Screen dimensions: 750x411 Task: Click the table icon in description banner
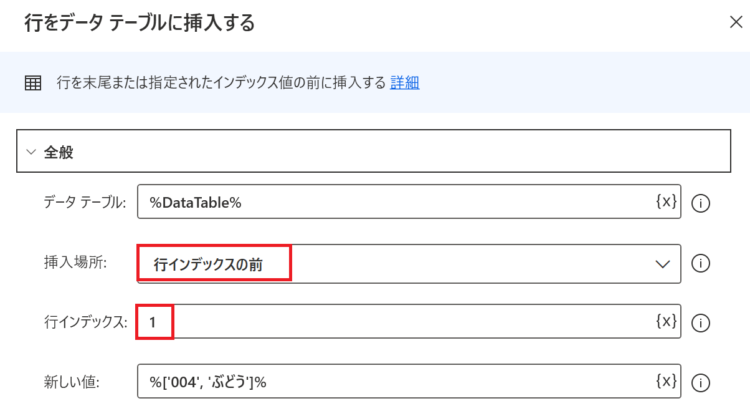33,83
